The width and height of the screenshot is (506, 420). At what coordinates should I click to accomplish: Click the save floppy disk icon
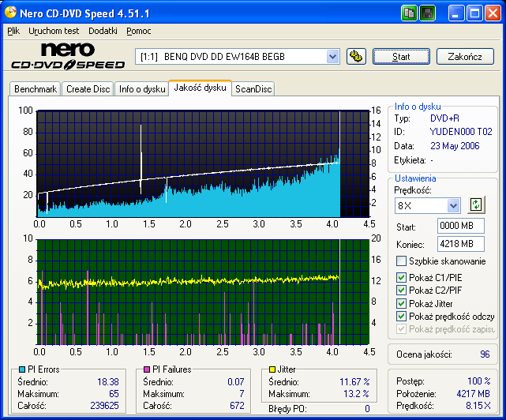point(427,13)
